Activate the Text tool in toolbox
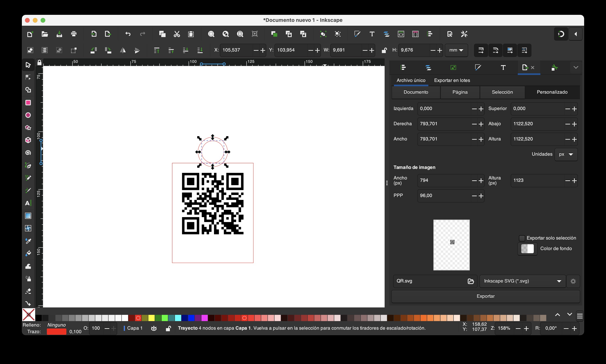The image size is (606, 364). pos(28,203)
